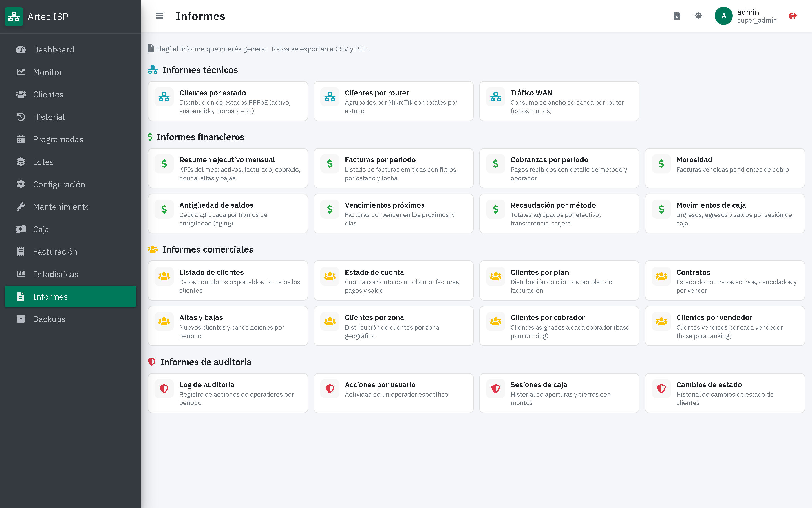
Task: Click the logout icon next to admin
Action: (793, 16)
